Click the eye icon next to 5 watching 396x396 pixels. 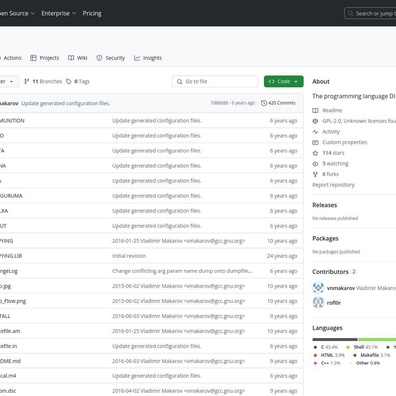pyautogui.click(x=315, y=164)
